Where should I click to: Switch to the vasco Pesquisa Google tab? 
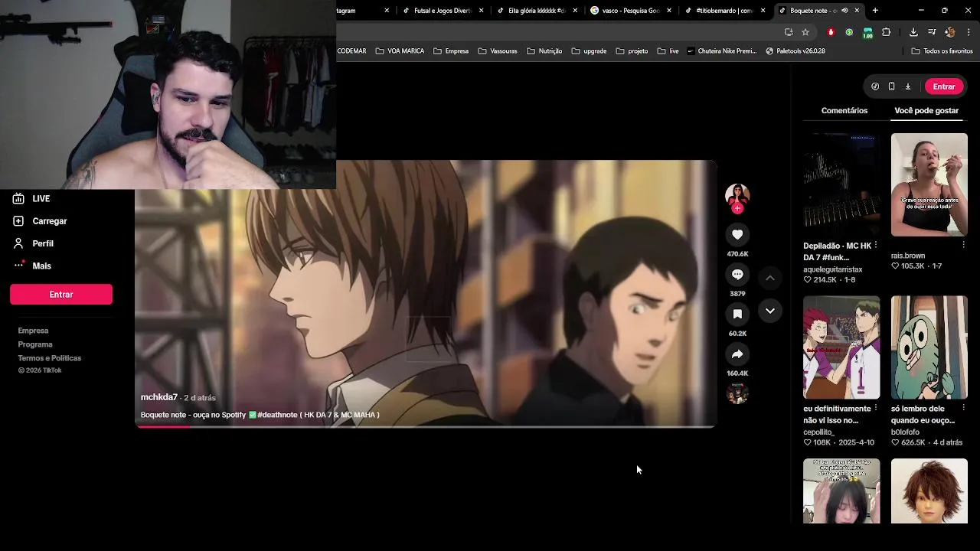coord(631,11)
